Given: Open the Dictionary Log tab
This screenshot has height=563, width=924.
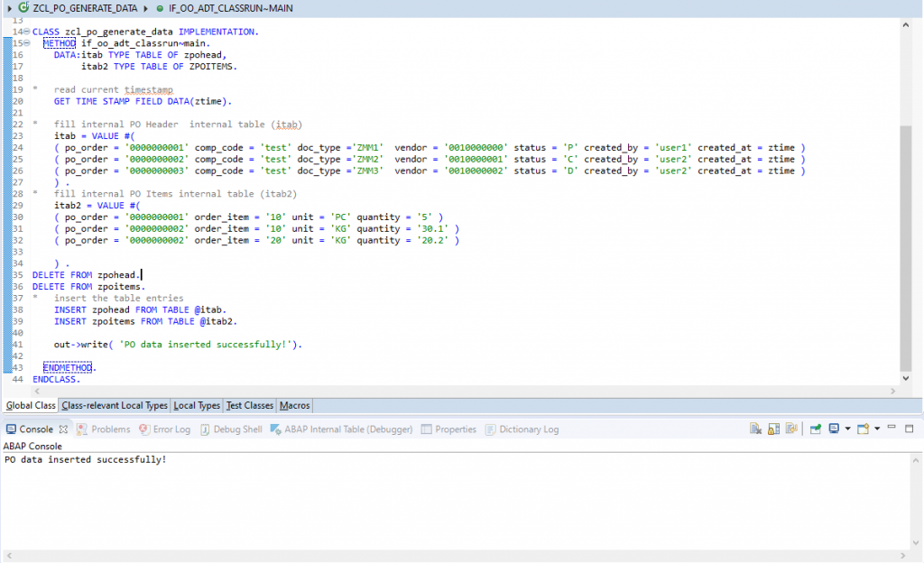Looking at the screenshot, I should 522,429.
